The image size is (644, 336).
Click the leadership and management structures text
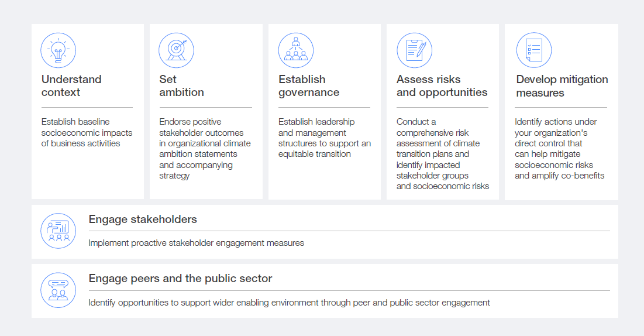[325, 138]
